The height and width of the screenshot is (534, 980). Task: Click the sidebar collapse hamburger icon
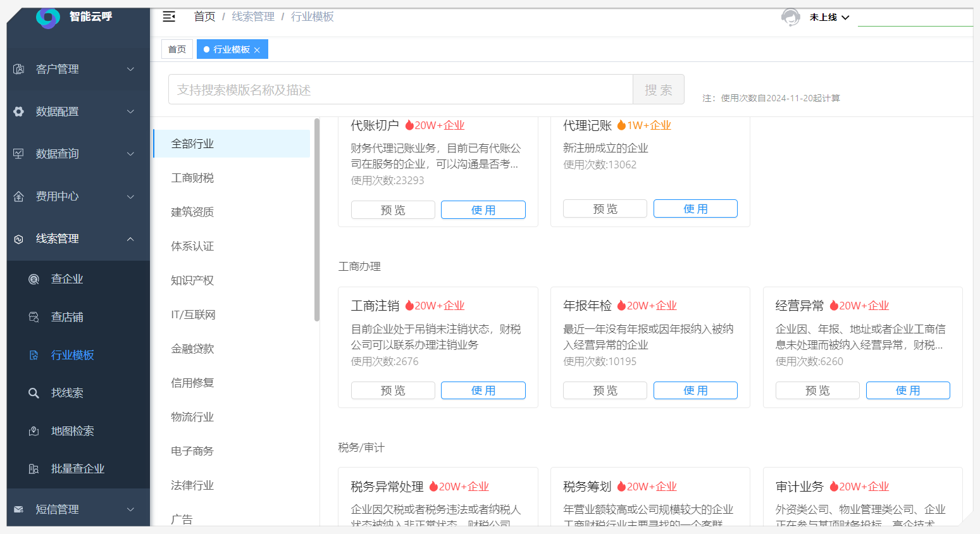pos(169,16)
